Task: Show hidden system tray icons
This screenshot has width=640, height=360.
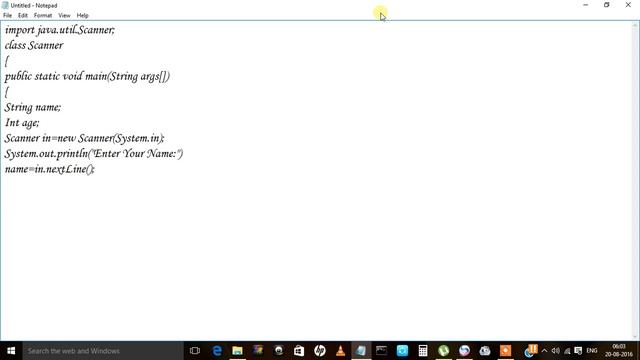Action: click(x=544, y=351)
